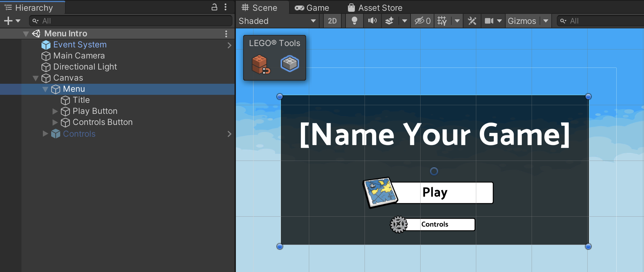Viewport: 644px width, 272px height.
Task: Click the Hierarchy search field
Action: (x=135, y=21)
